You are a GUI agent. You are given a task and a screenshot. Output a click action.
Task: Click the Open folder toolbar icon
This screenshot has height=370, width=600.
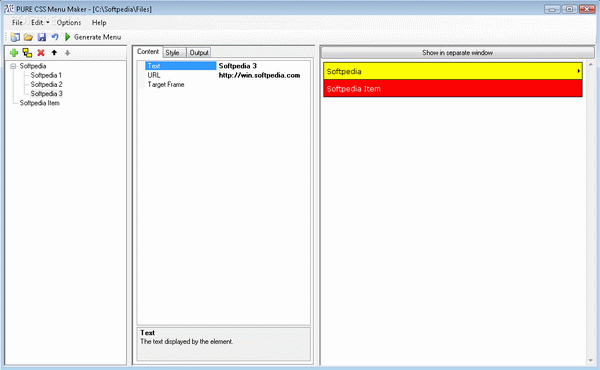[x=28, y=37]
